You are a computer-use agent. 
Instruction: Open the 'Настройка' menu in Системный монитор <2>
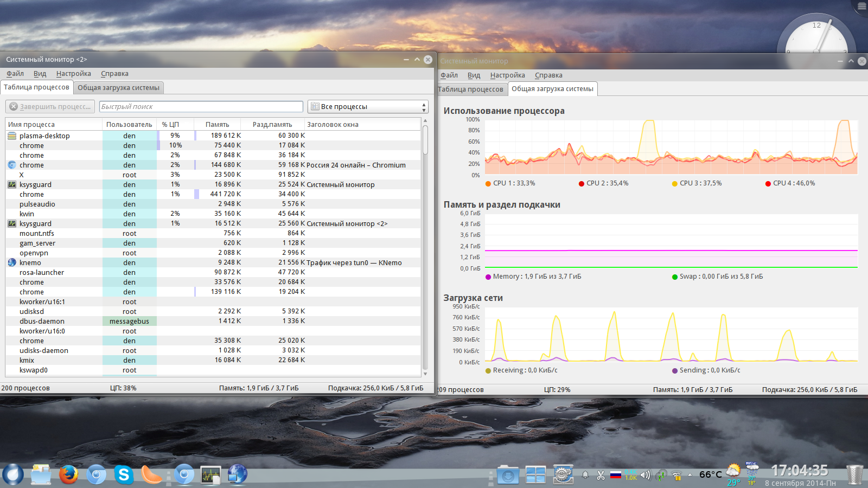73,74
